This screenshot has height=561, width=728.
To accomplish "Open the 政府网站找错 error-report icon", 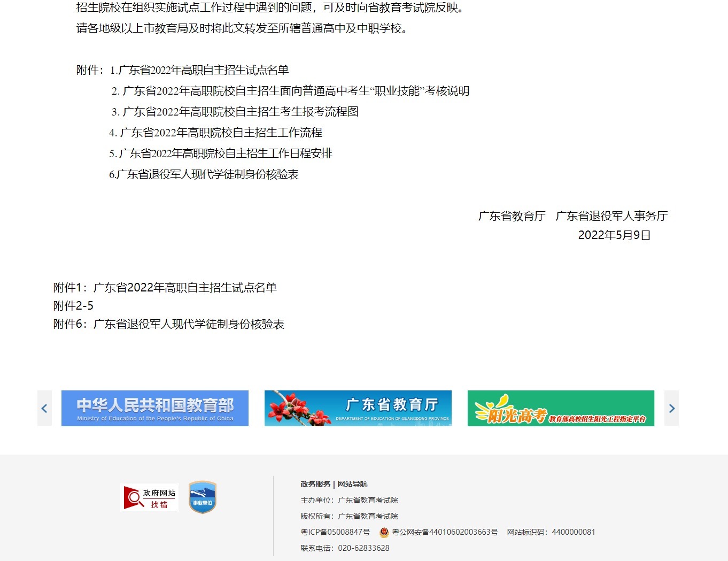I will [x=150, y=498].
